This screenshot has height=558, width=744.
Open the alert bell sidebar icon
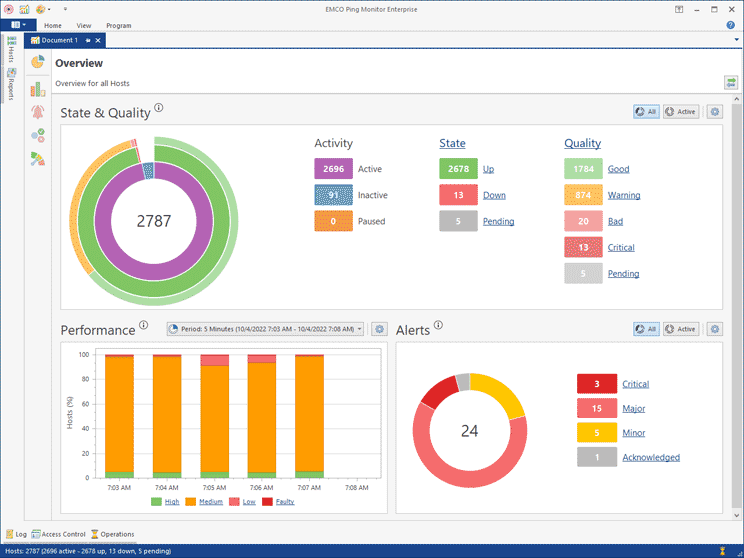tap(38, 111)
